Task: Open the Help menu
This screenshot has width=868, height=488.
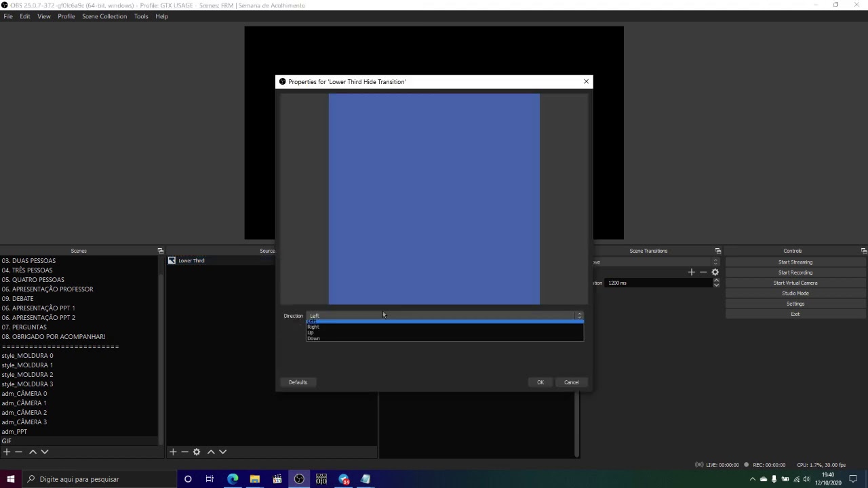Action: tap(161, 16)
